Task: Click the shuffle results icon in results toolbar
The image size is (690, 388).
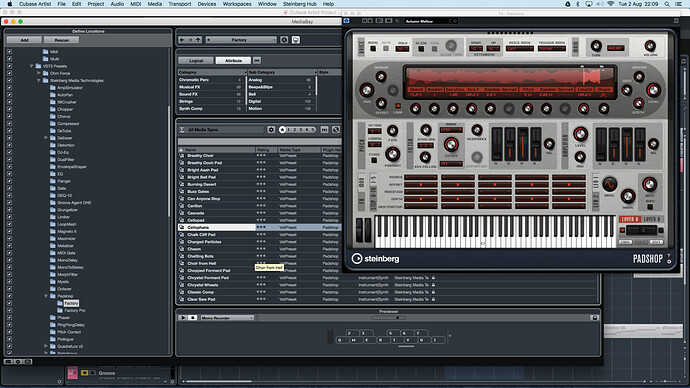Action: coord(336,130)
